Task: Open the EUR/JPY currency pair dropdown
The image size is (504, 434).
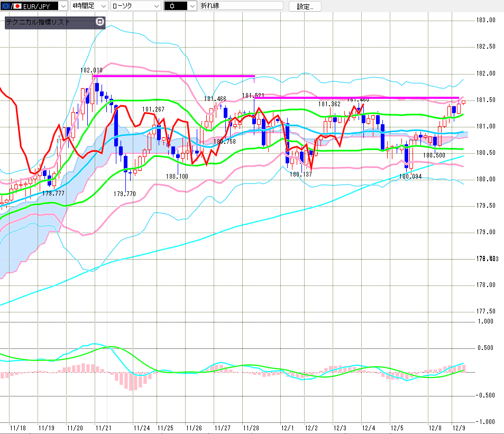Action: (x=62, y=6)
